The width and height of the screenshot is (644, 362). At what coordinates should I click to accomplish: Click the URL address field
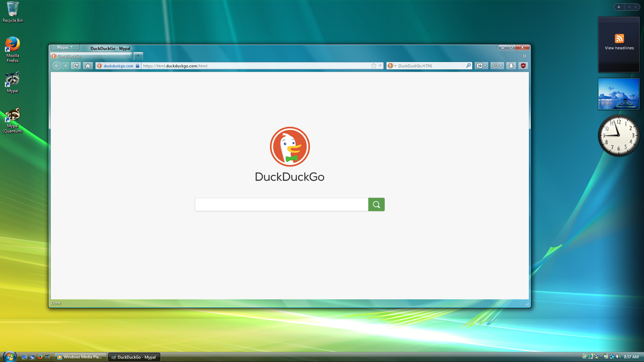[255, 66]
